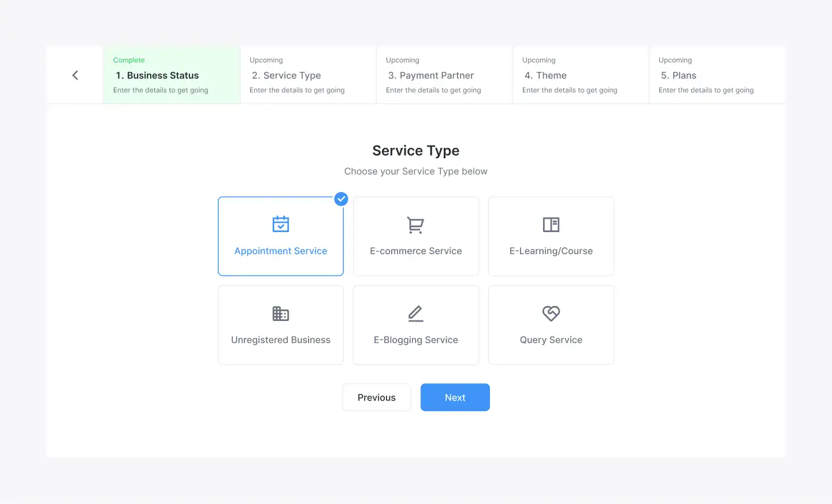Jump to step 3. Payment Partner
Image resolution: width=832 pixels, height=504 pixels.
(444, 75)
